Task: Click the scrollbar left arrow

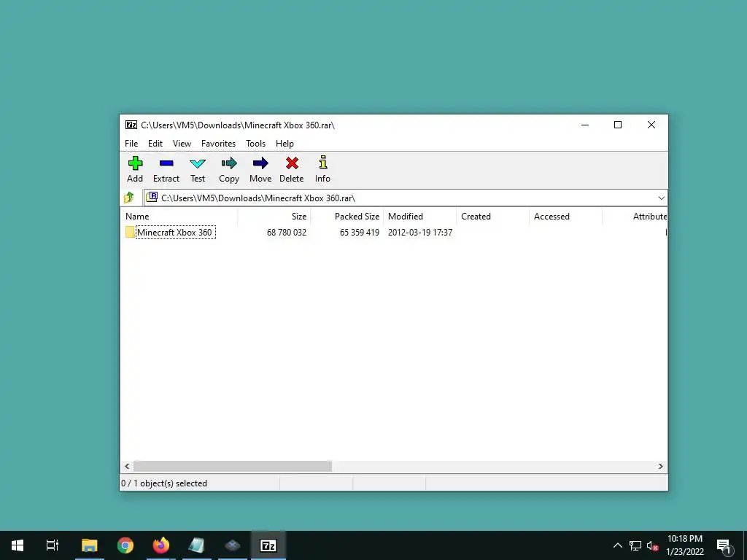Action: 127,466
